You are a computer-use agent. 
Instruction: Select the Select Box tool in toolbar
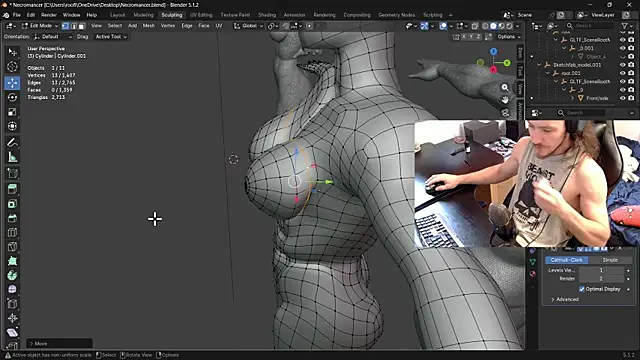13,52
